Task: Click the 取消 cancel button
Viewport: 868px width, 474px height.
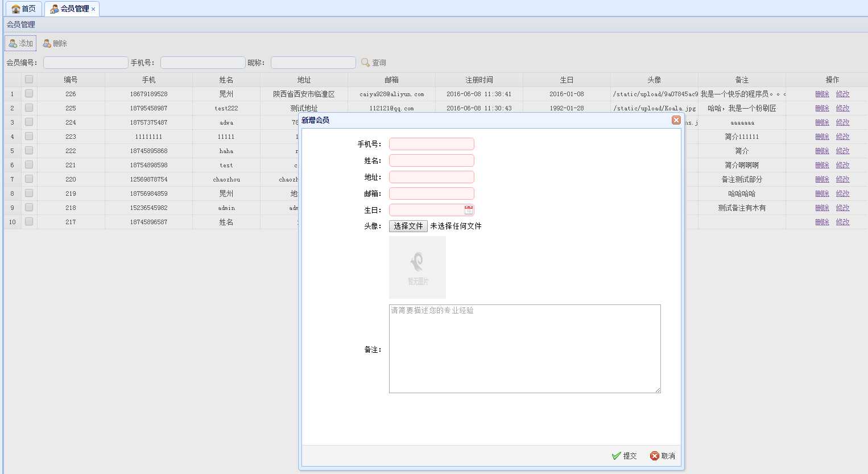Action: click(x=663, y=456)
